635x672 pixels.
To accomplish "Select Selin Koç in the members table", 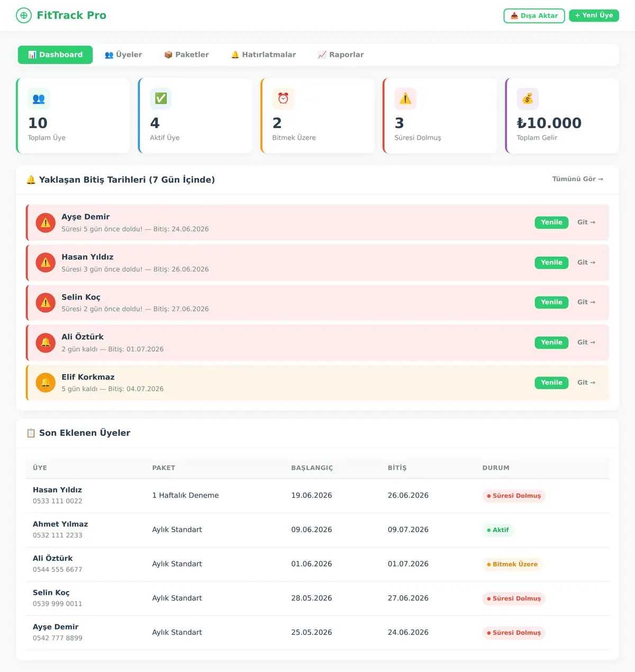I will point(51,593).
